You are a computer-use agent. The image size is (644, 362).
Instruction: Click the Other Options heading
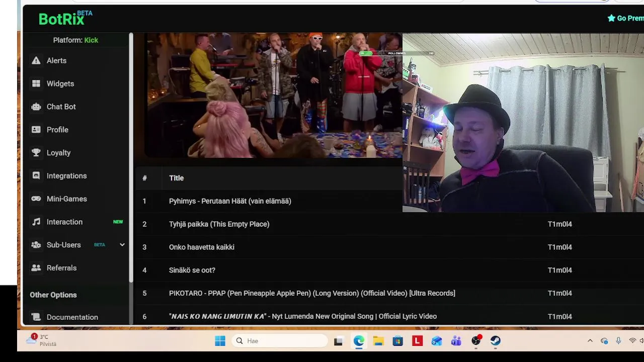coord(53,295)
